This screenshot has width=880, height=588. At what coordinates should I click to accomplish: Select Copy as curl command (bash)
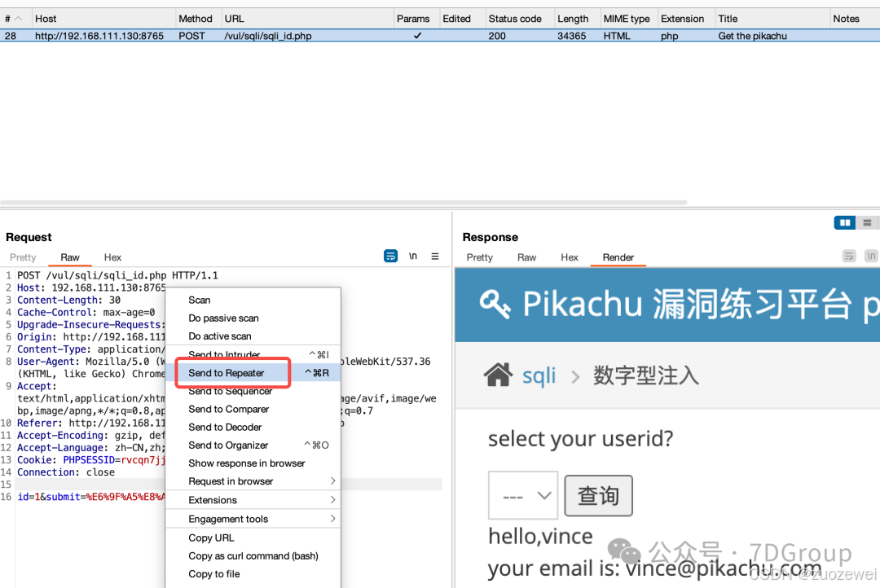(x=253, y=555)
